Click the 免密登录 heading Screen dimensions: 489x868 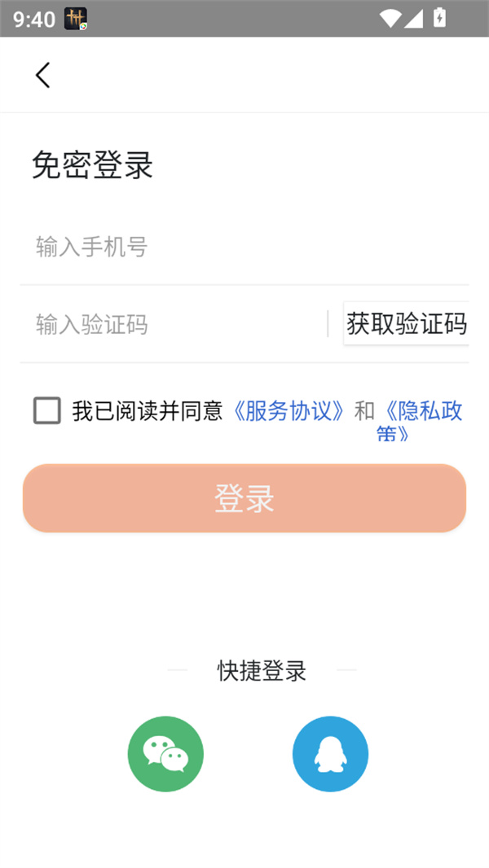(x=93, y=165)
